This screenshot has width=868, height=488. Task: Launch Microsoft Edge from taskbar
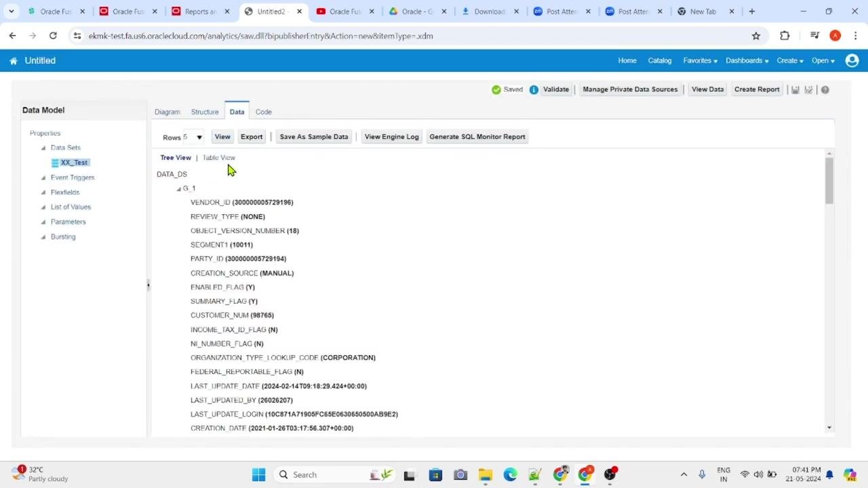point(510,474)
